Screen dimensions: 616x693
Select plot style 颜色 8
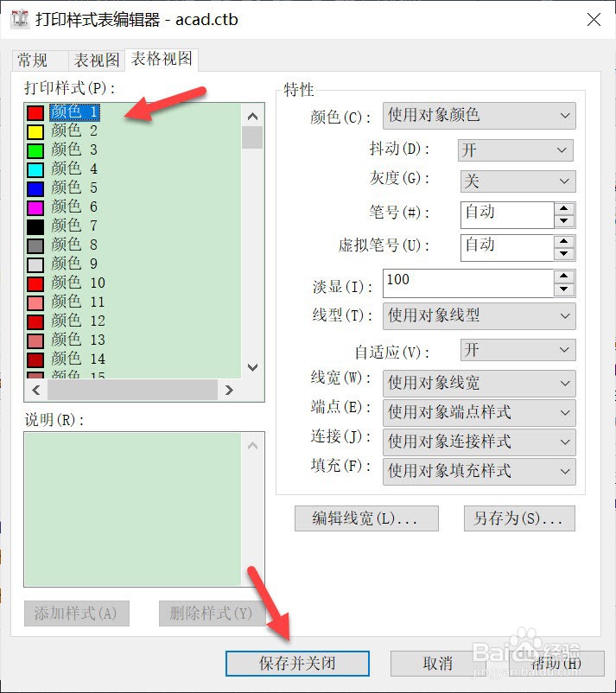[x=73, y=245]
